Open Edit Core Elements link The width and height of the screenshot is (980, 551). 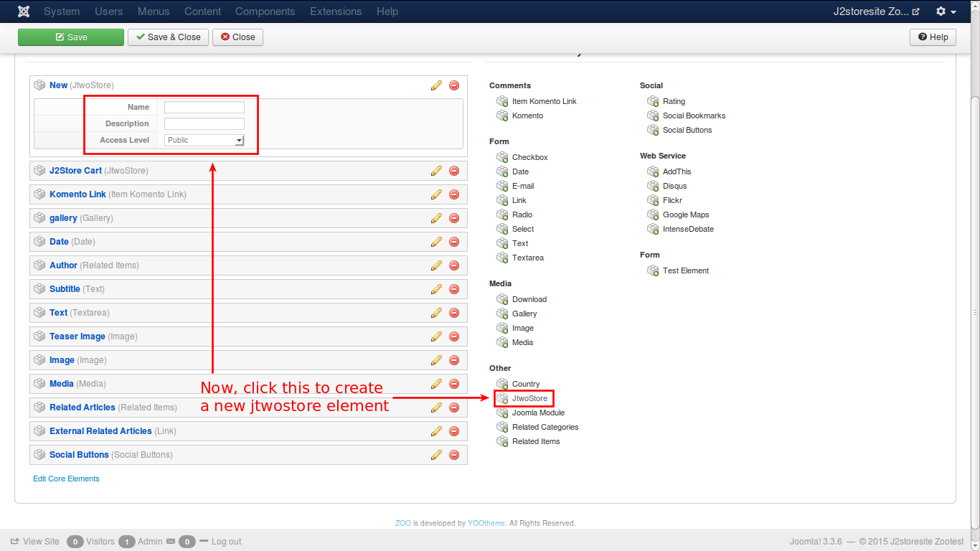[x=66, y=479]
